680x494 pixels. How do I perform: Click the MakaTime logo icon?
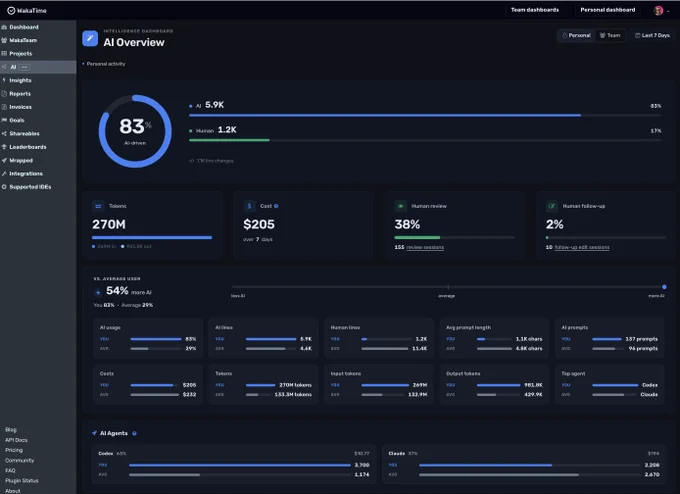[x=11, y=10]
